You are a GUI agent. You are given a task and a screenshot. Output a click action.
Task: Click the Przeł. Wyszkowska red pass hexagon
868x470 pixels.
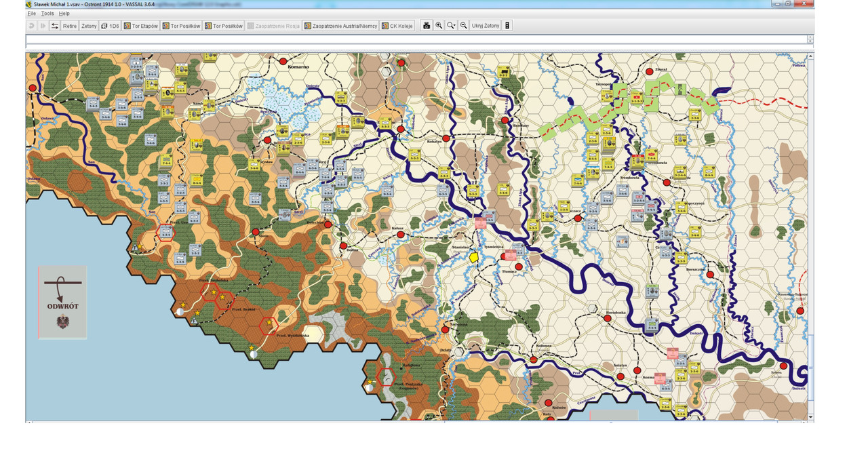tap(269, 326)
